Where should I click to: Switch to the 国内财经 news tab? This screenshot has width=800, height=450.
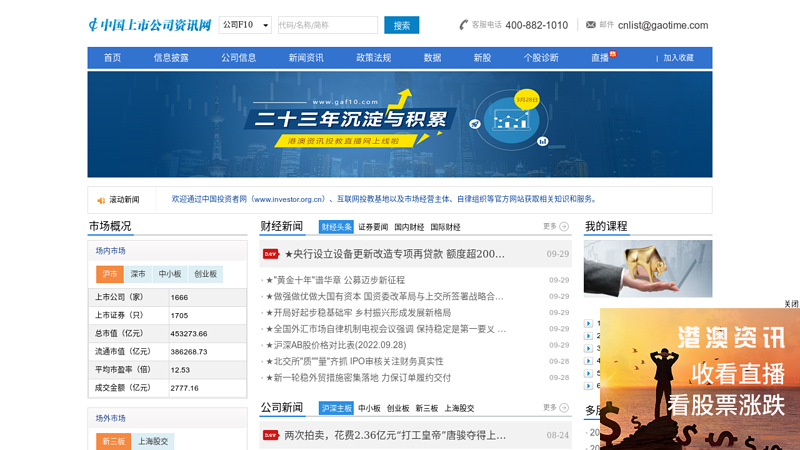[409, 227]
